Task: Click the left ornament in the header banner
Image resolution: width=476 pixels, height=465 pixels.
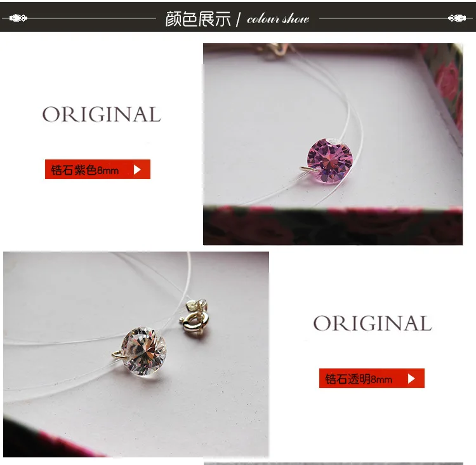Action: (18, 18)
